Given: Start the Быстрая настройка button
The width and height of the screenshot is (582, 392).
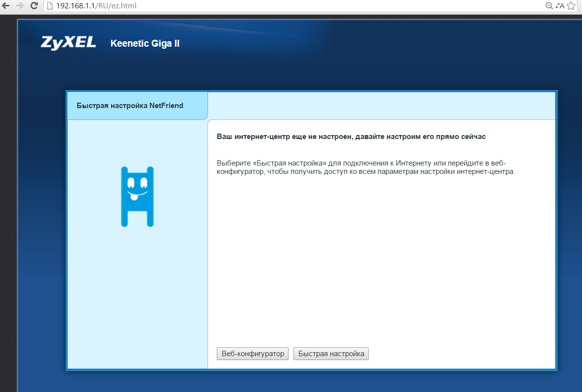Looking at the screenshot, I should (331, 354).
